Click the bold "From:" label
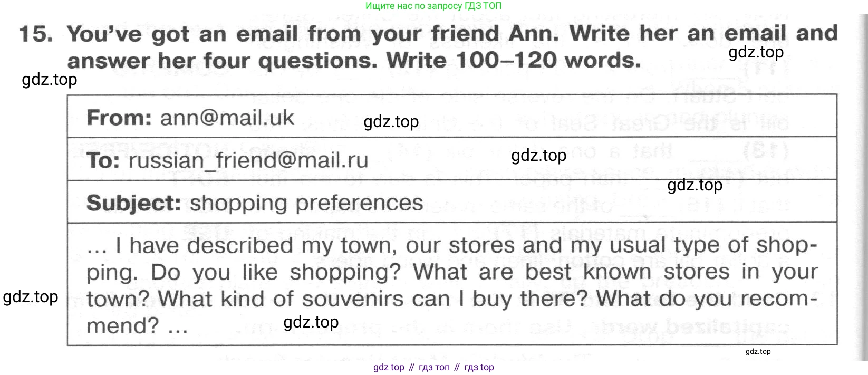The height and width of the screenshot is (375, 868). tap(119, 118)
